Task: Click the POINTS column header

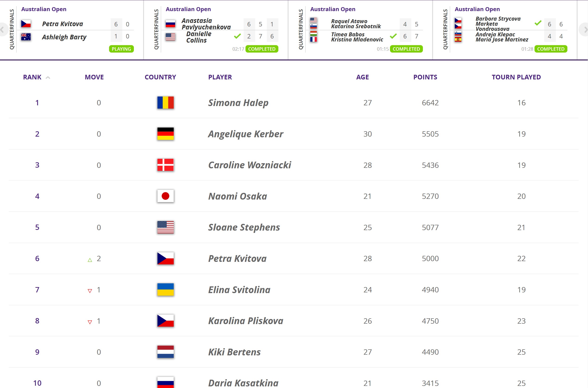Action: pos(425,77)
